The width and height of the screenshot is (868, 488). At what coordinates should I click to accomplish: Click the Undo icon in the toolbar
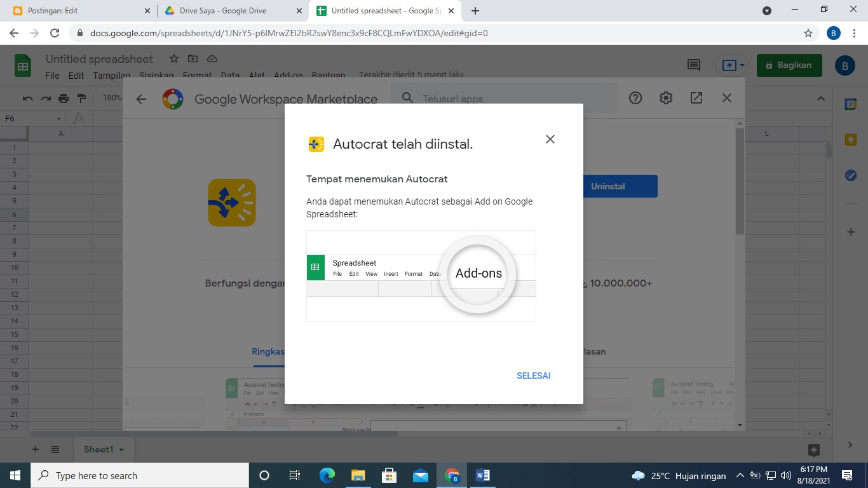pos(27,98)
